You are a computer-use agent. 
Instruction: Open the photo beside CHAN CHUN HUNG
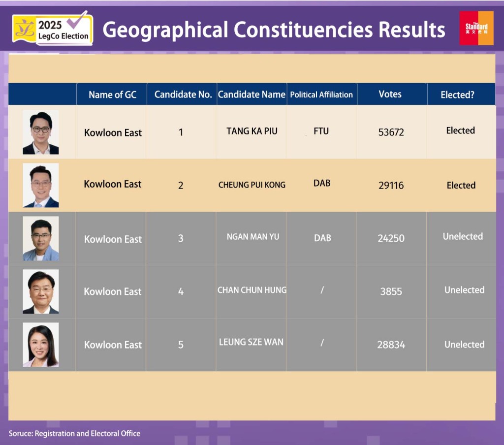coord(41,291)
